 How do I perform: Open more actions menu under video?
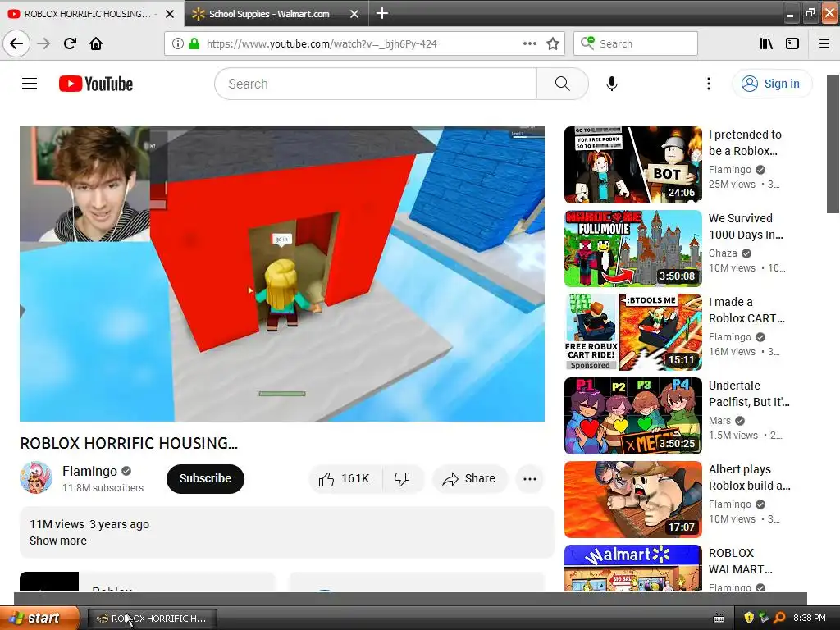[x=529, y=479]
